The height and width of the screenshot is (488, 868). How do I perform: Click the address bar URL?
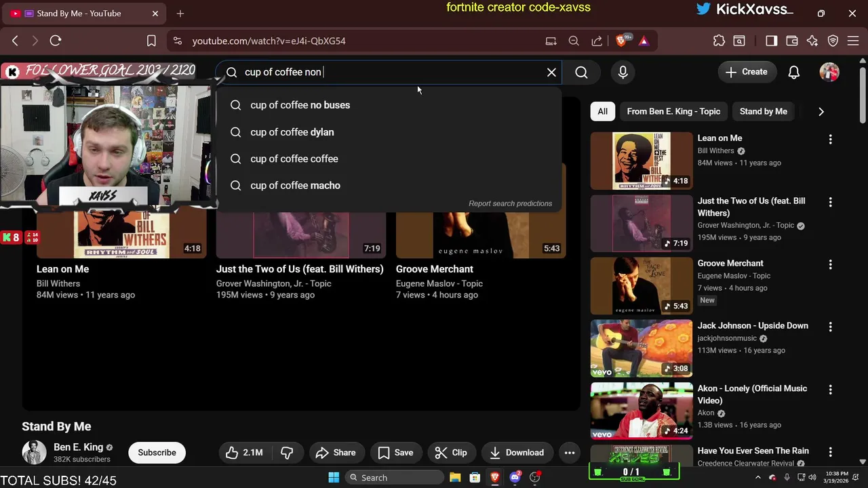(269, 41)
